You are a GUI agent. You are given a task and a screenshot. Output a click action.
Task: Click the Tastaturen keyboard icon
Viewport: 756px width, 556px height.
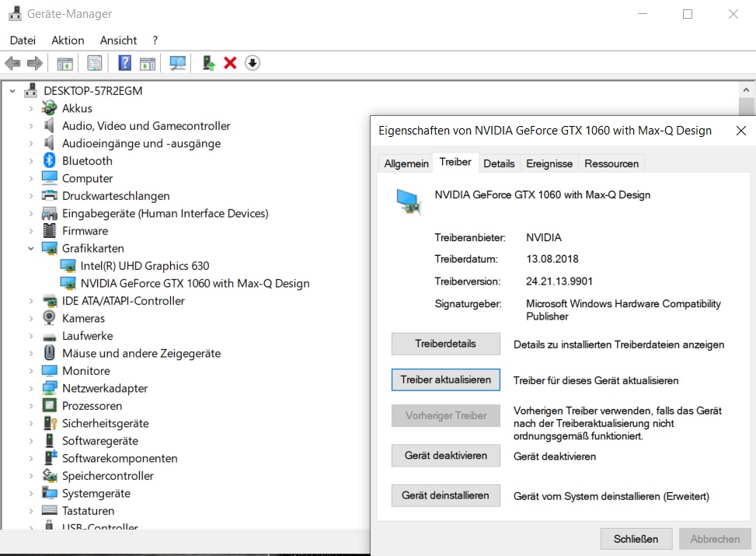[49, 510]
